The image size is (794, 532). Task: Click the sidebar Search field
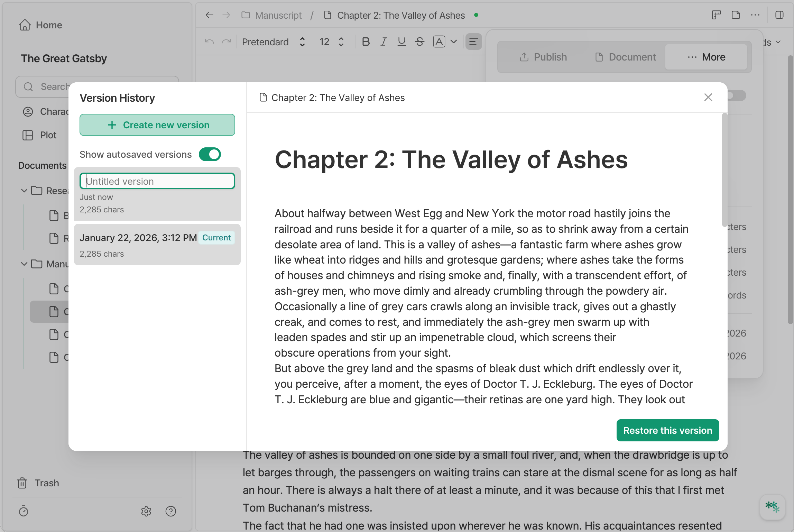(97, 86)
